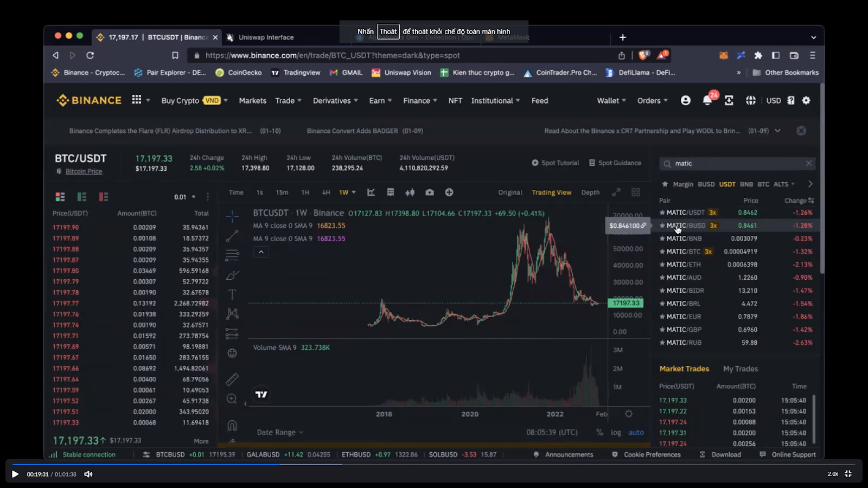Switch to the Uniswap Interface browser tab
868x488 pixels.
coord(266,37)
